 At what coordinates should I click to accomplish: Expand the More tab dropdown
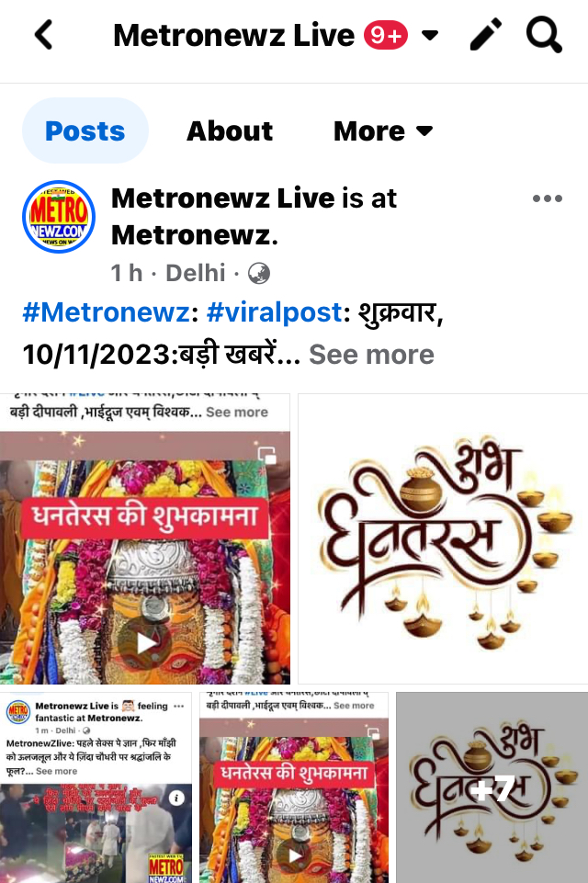click(x=383, y=131)
